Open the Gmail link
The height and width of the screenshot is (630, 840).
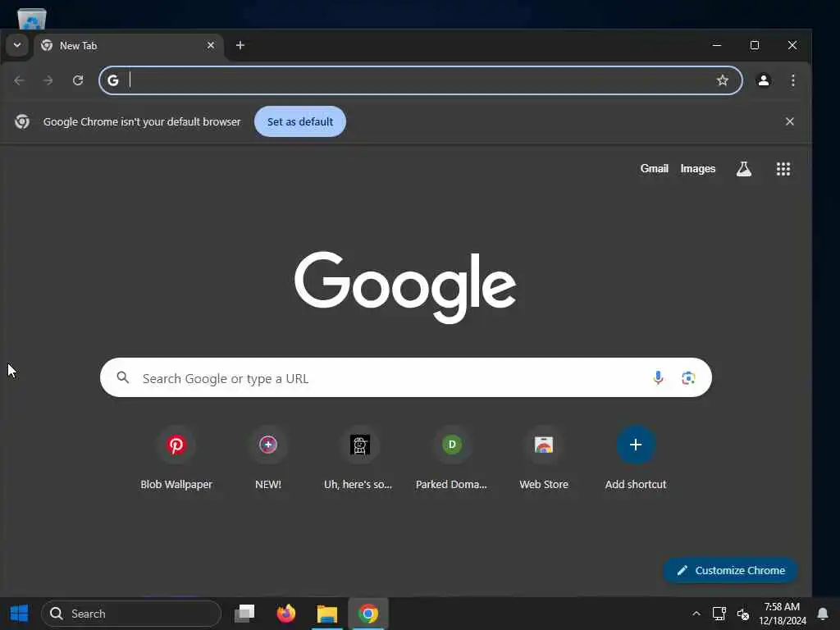coord(654,169)
